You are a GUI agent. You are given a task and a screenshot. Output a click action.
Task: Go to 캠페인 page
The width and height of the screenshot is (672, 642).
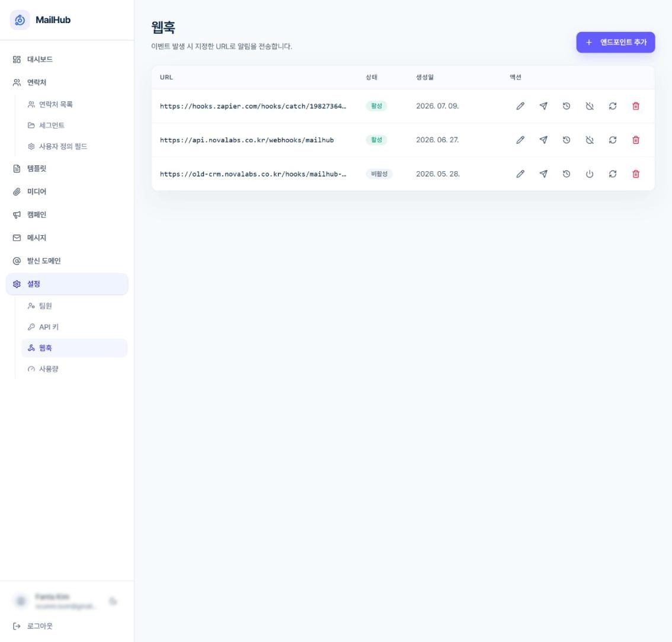tap(67, 215)
